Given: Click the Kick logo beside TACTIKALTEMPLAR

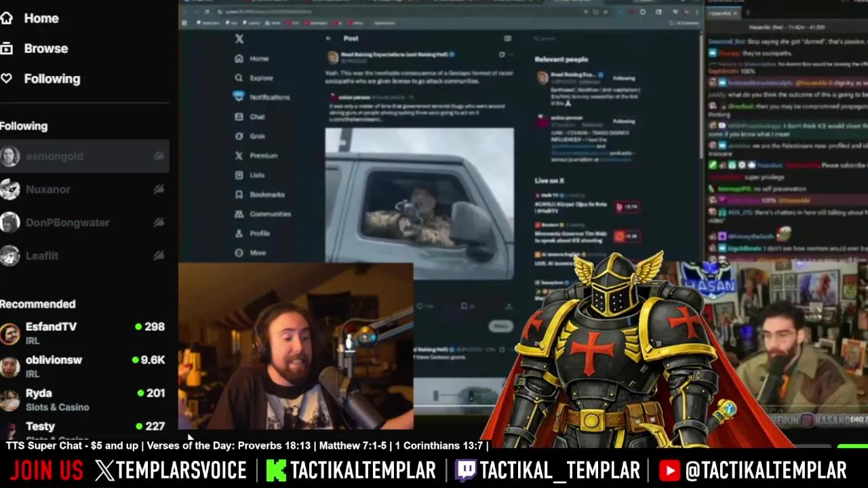Looking at the screenshot, I should [x=276, y=470].
